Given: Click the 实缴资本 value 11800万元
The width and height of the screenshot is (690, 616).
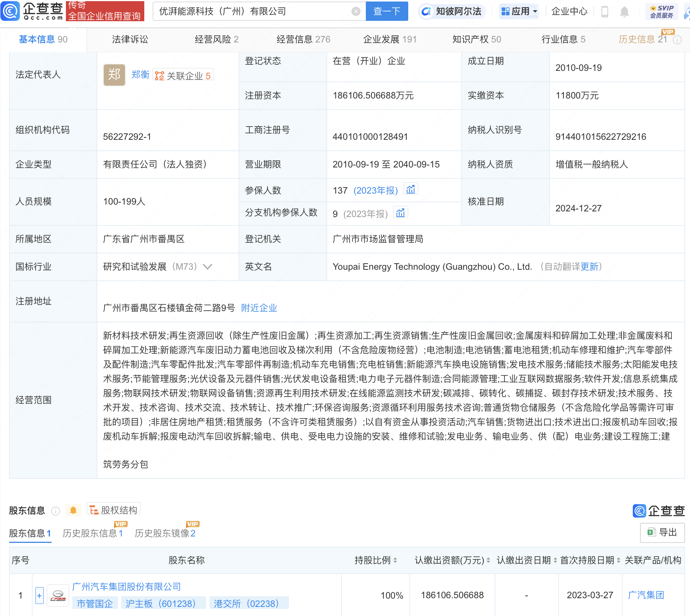Looking at the screenshot, I should 577,95.
